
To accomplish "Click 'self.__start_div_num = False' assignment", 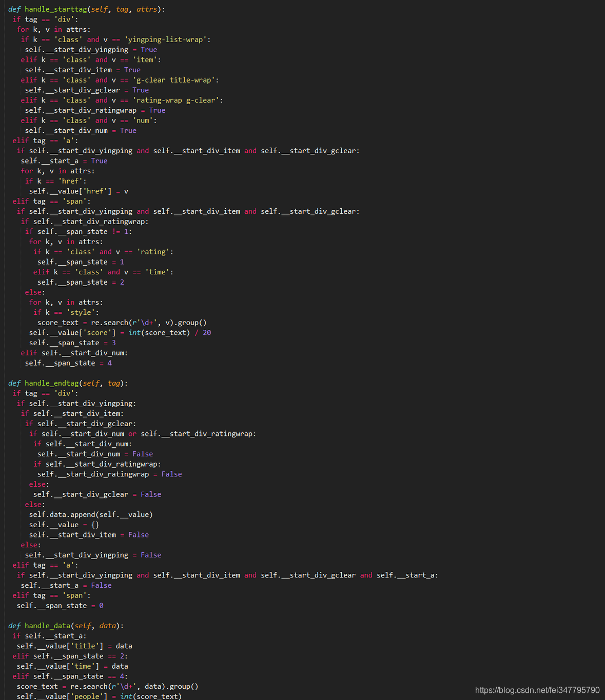I will click(x=95, y=454).
